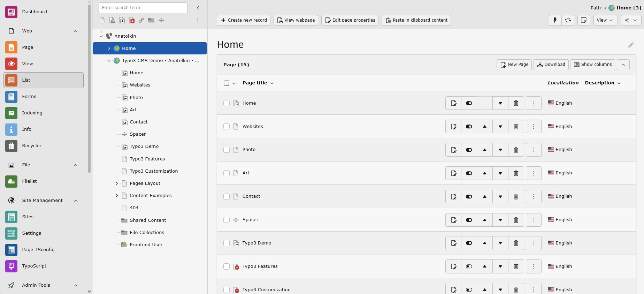Image resolution: width=644 pixels, height=294 pixels.
Task: Open the TypoScript module
Action: pyautogui.click(x=34, y=266)
